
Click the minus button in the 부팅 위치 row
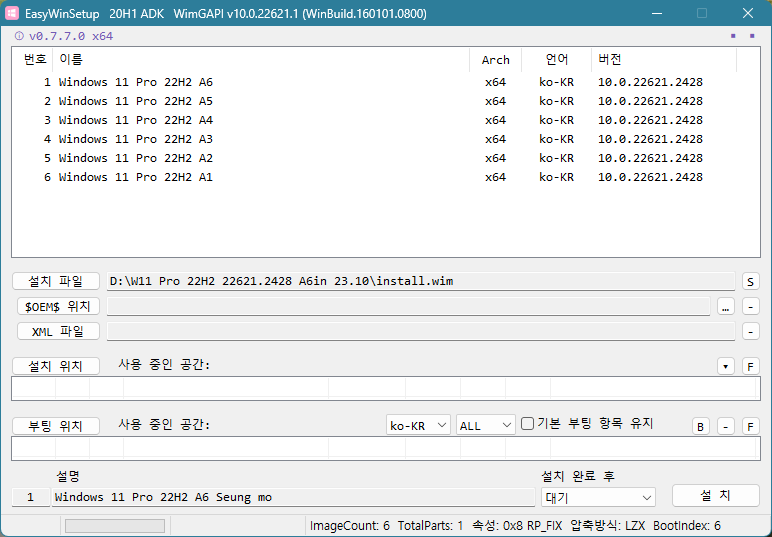726,426
